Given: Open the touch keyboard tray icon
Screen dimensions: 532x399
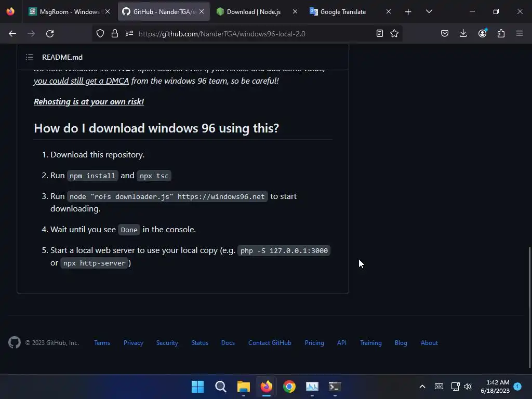Looking at the screenshot, I should [438, 387].
